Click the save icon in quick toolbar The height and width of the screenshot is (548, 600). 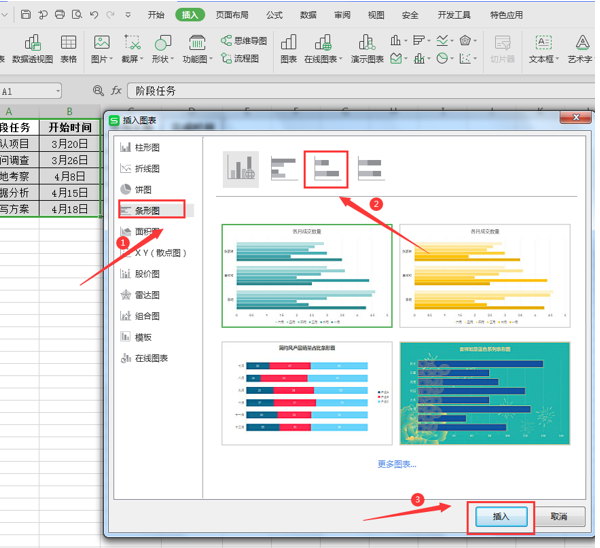(26, 15)
